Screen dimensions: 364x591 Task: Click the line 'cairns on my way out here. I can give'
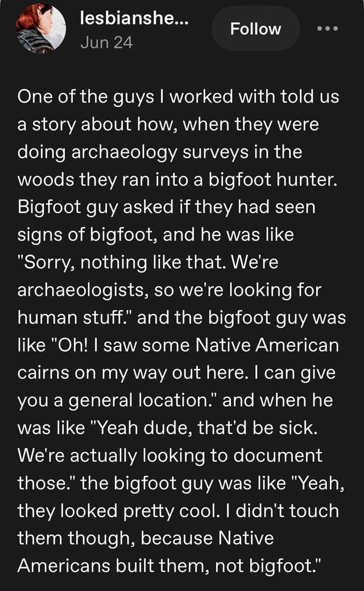[x=176, y=373]
